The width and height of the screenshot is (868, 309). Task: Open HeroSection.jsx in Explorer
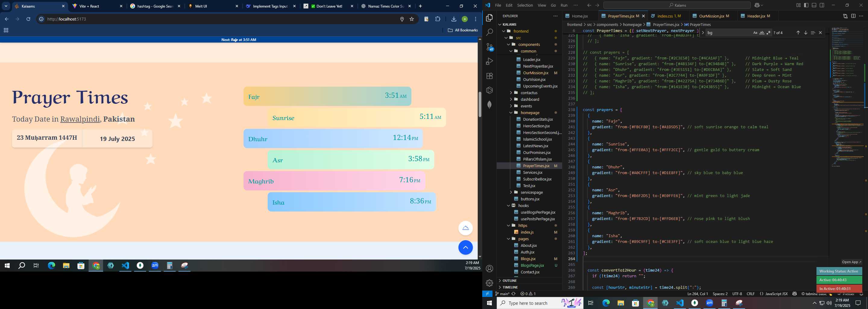pos(536,126)
